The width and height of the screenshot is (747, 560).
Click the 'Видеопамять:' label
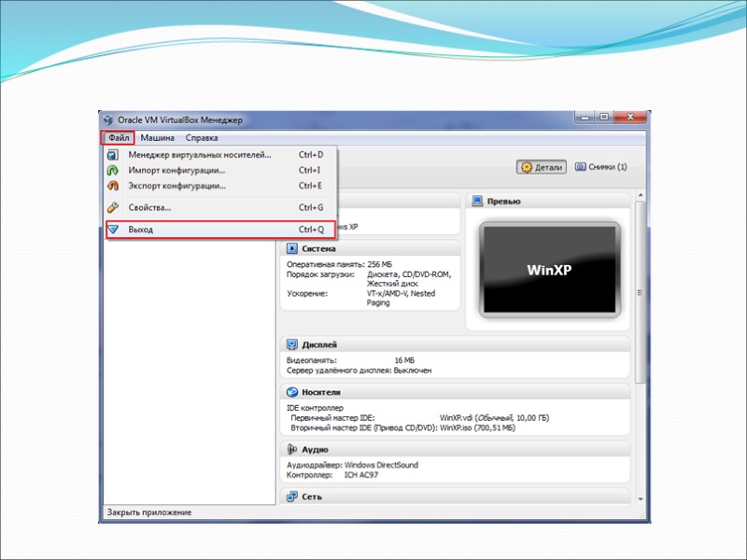pyautogui.click(x=312, y=360)
